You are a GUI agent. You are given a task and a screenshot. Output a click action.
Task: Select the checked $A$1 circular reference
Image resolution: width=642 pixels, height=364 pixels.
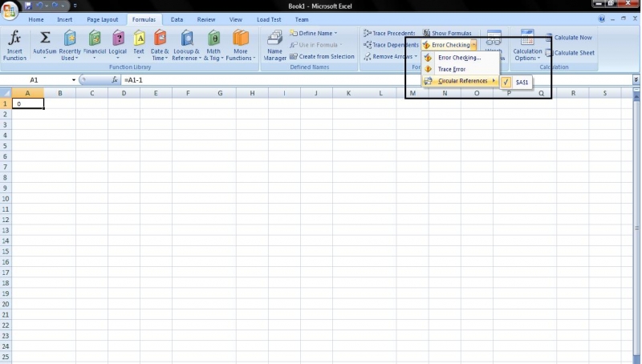pos(517,82)
